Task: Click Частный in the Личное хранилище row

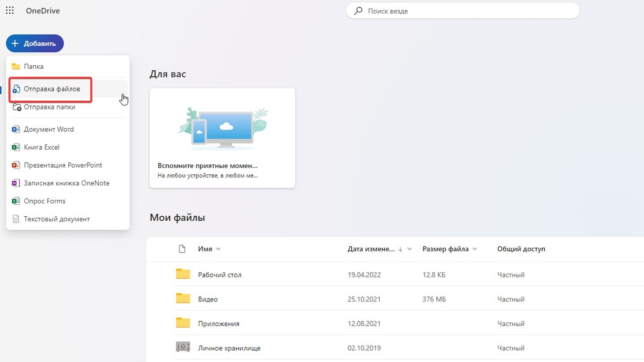Action: pos(511,348)
